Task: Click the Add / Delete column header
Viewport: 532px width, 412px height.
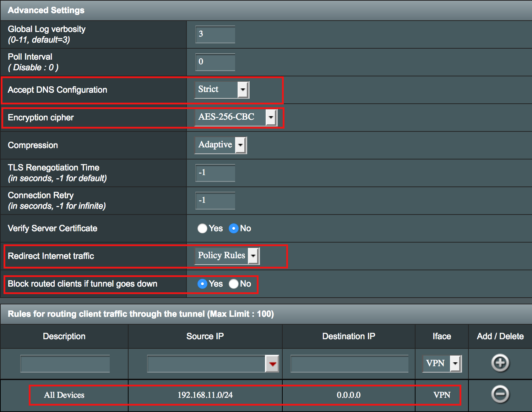Action: click(500, 336)
